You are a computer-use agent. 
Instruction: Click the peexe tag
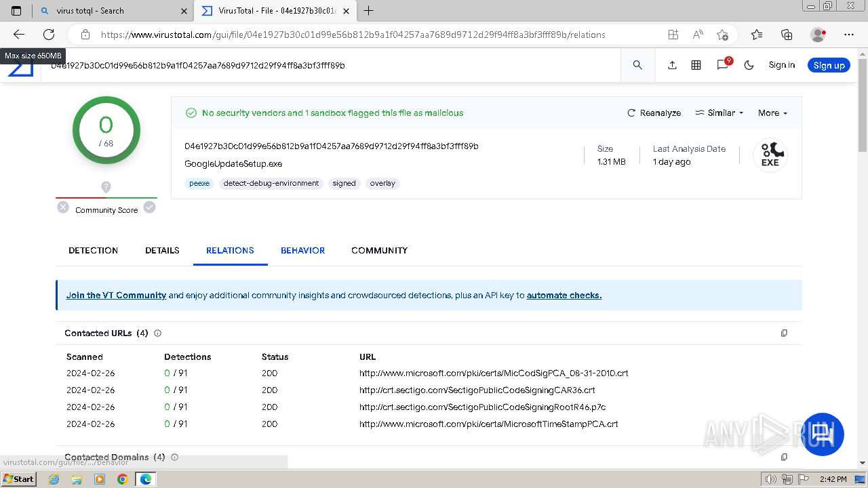click(199, 183)
